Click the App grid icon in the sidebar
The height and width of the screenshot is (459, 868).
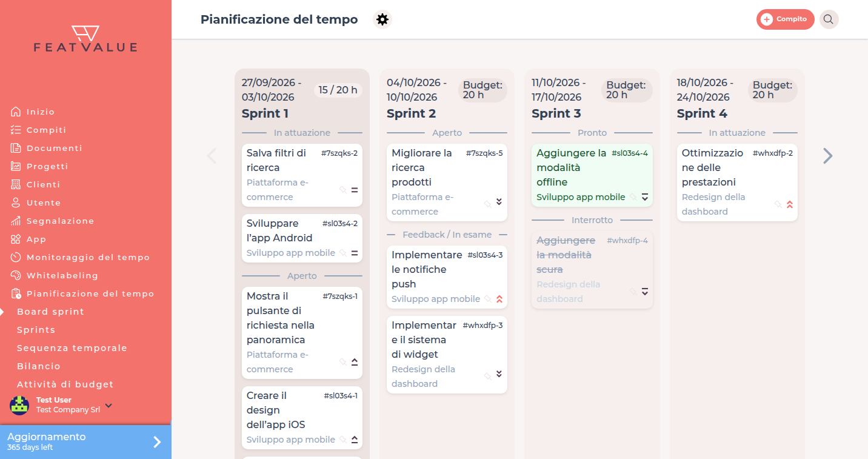point(16,239)
